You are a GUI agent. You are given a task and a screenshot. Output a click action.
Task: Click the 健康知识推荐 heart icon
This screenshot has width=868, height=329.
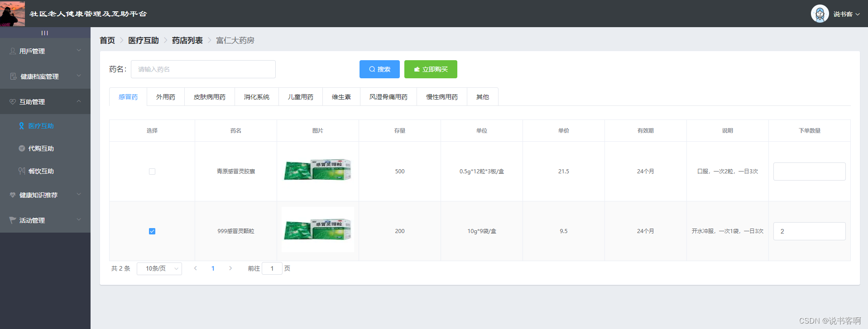pos(13,195)
